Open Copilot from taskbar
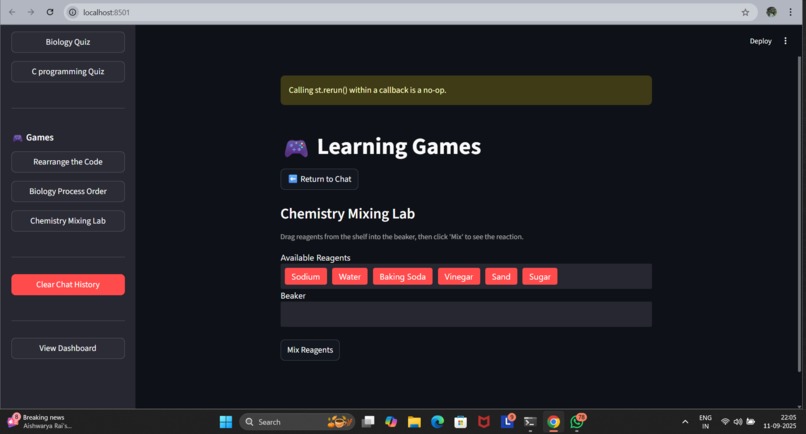Screen dimensions: 806x434 [x=391, y=422]
